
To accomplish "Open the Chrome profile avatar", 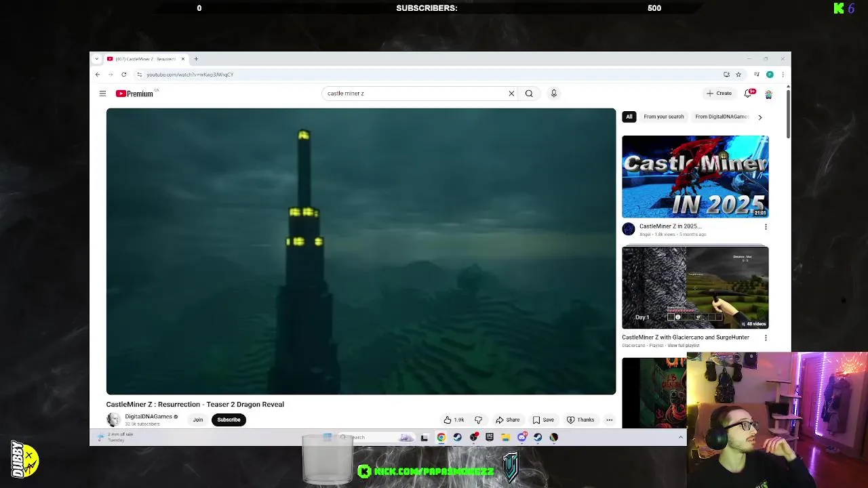I will pyautogui.click(x=770, y=75).
